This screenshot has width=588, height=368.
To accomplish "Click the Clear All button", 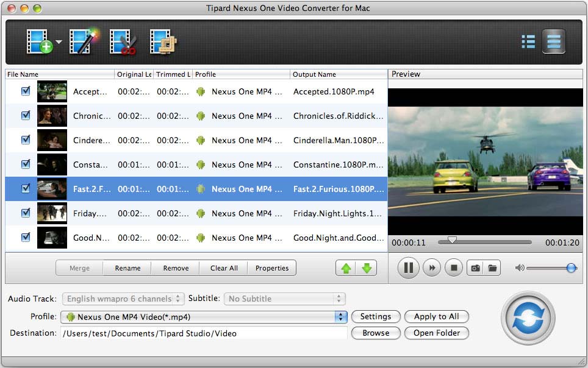I will [x=224, y=268].
